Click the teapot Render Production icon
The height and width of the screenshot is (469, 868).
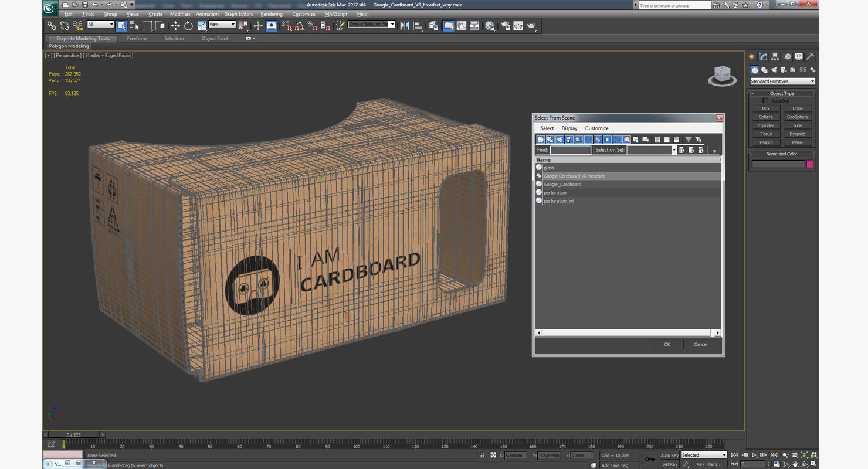click(531, 26)
